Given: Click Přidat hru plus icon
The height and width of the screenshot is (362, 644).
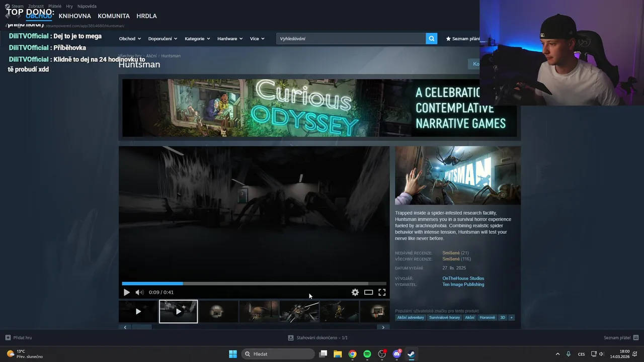Looking at the screenshot, I should point(8,338).
